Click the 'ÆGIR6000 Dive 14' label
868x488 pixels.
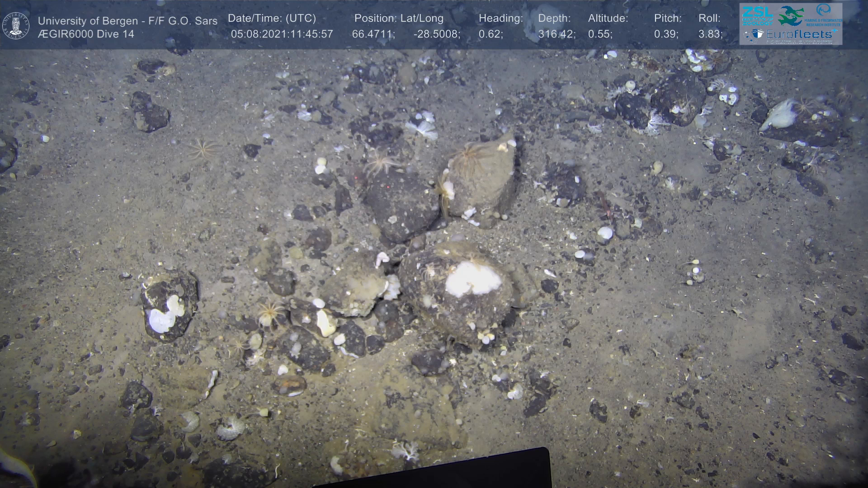[86, 34]
